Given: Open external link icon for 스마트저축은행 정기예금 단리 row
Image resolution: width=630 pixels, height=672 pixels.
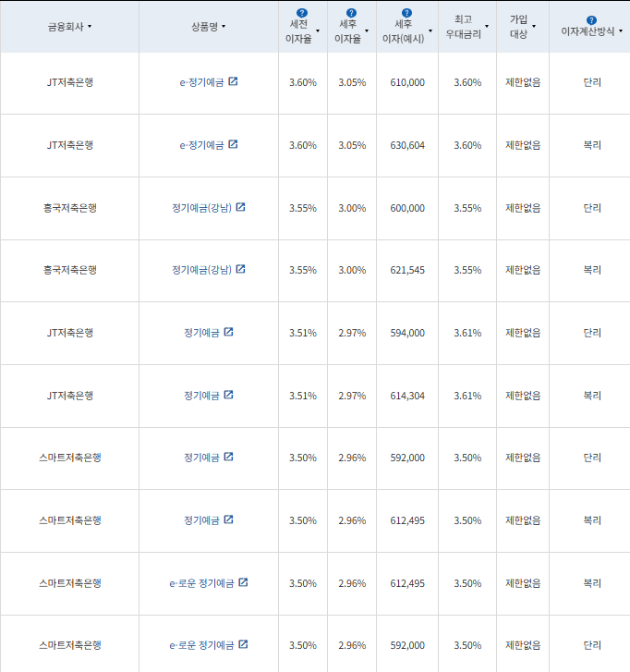Looking at the screenshot, I should coord(229,457).
